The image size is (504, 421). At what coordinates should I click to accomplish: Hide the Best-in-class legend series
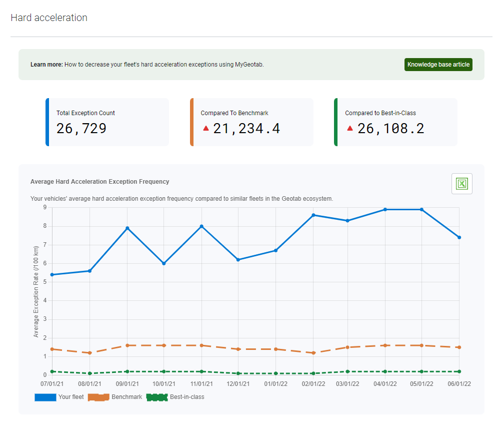(176, 397)
